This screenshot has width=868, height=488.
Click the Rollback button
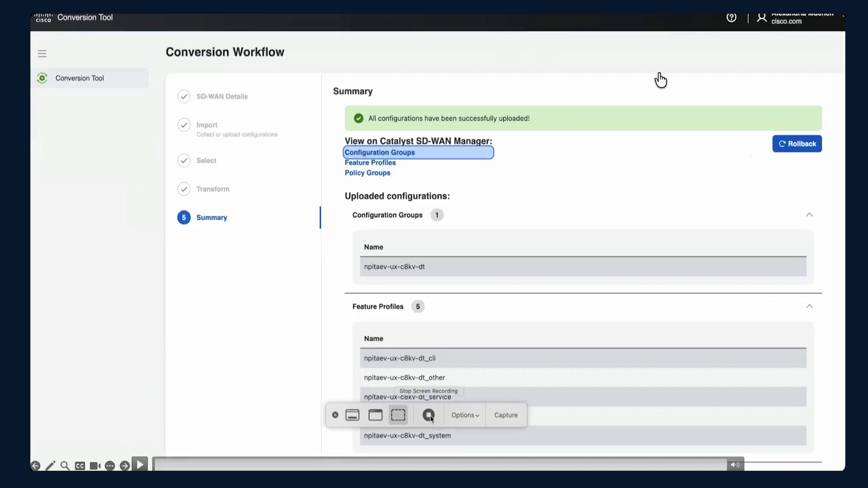pyautogui.click(x=797, y=144)
